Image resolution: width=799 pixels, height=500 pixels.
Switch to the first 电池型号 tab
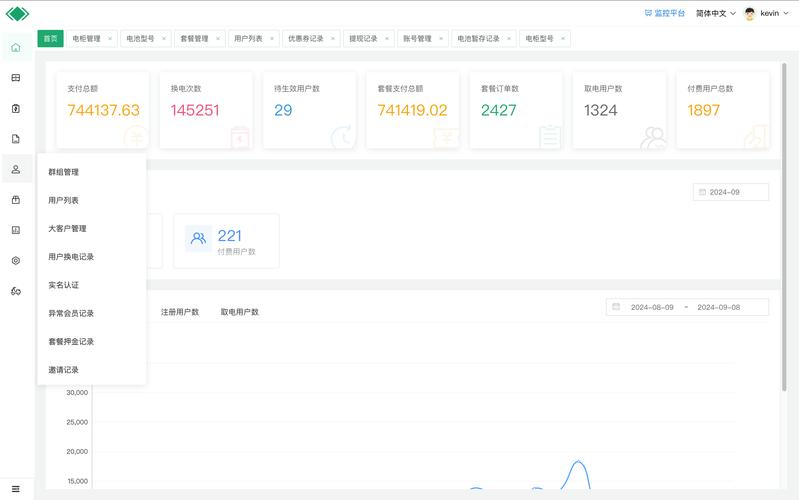tap(140, 39)
